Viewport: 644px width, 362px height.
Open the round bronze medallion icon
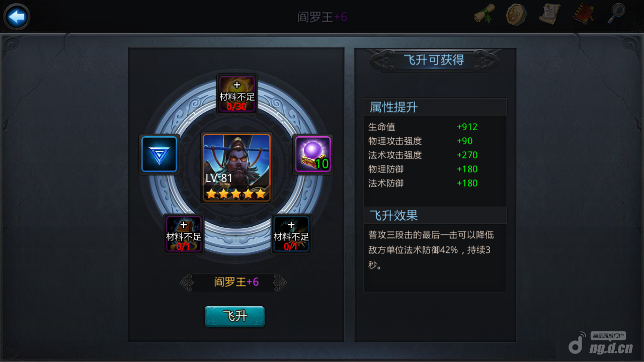coord(516,14)
